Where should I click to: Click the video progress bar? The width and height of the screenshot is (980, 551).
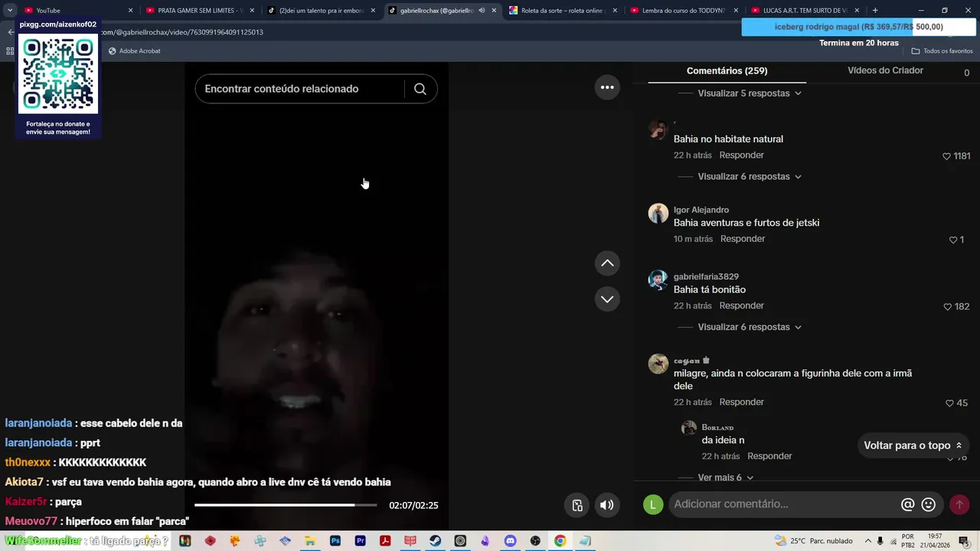[x=286, y=505]
